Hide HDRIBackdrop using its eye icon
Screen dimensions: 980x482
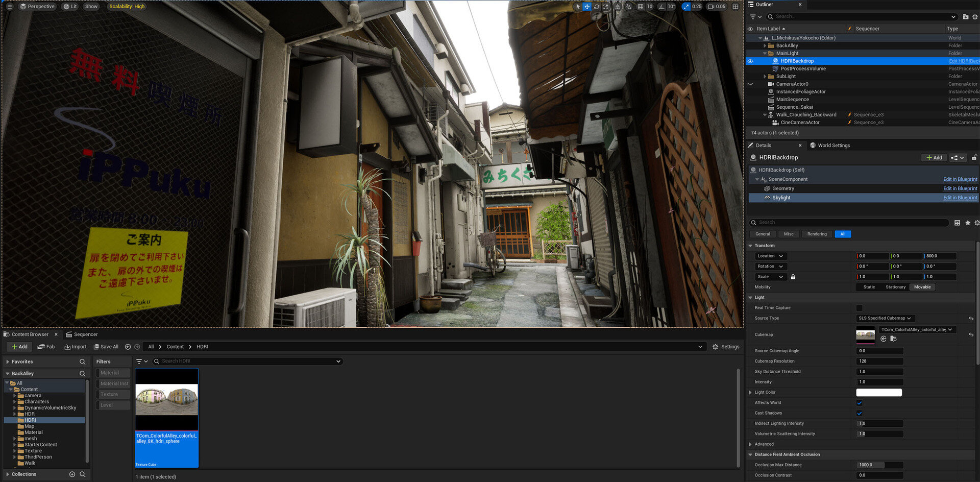[x=750, y=61]
